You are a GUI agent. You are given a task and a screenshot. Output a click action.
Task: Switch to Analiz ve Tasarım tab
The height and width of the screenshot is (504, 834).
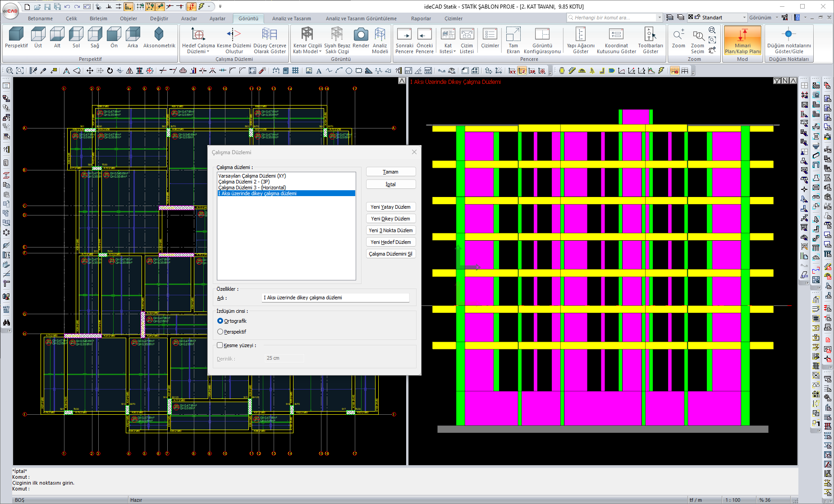click(x=291, y=18)
